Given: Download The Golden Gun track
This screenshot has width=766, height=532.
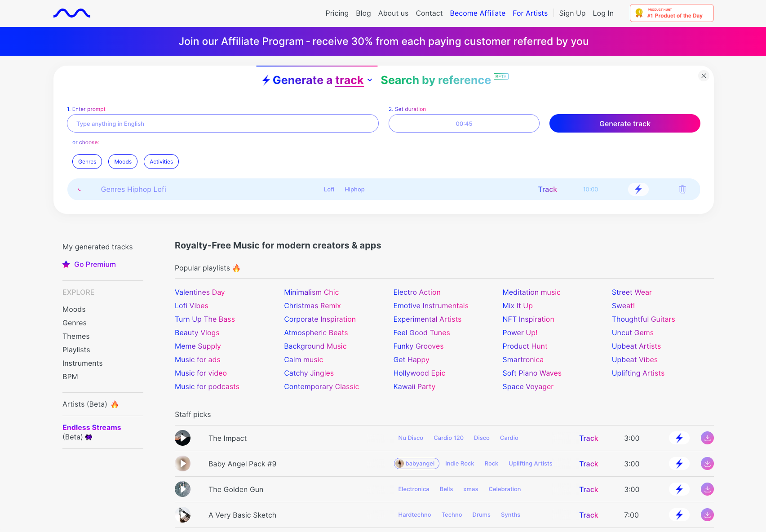Looking at the screenshot, I should [707, 489].
